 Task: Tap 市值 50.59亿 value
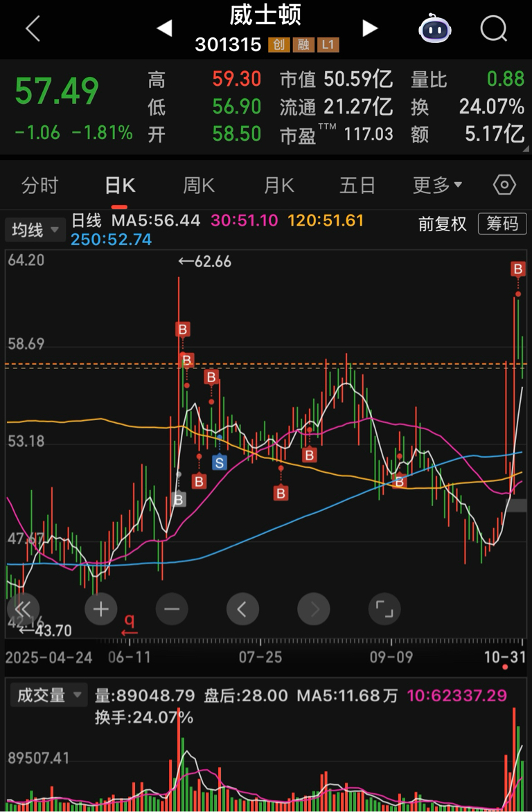tap(358, 79)
